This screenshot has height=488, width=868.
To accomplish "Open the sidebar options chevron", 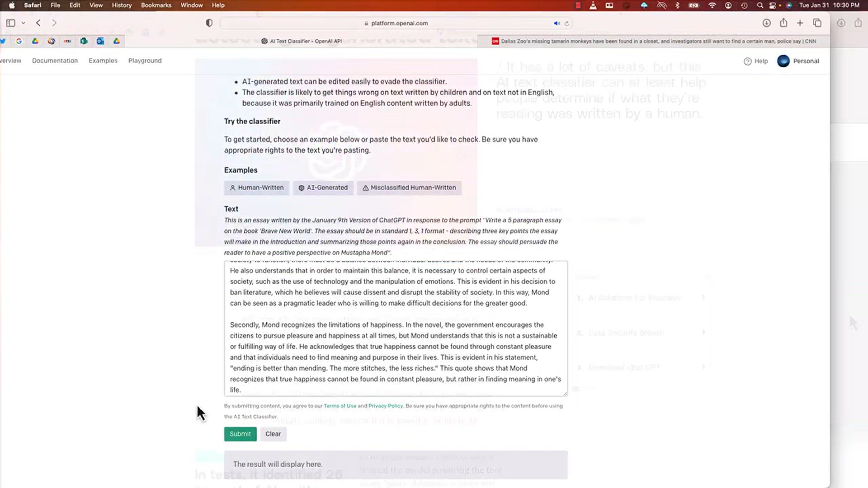I will pyautogui.click(x=24, y=23).
